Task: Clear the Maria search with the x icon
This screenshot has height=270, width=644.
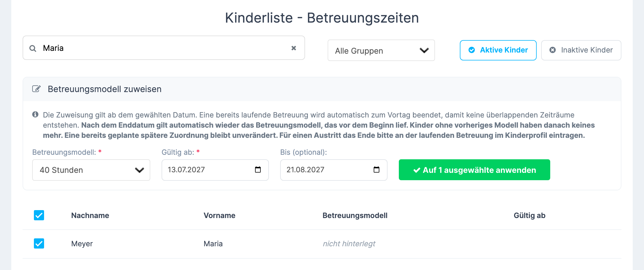Action: pos(294,48)
